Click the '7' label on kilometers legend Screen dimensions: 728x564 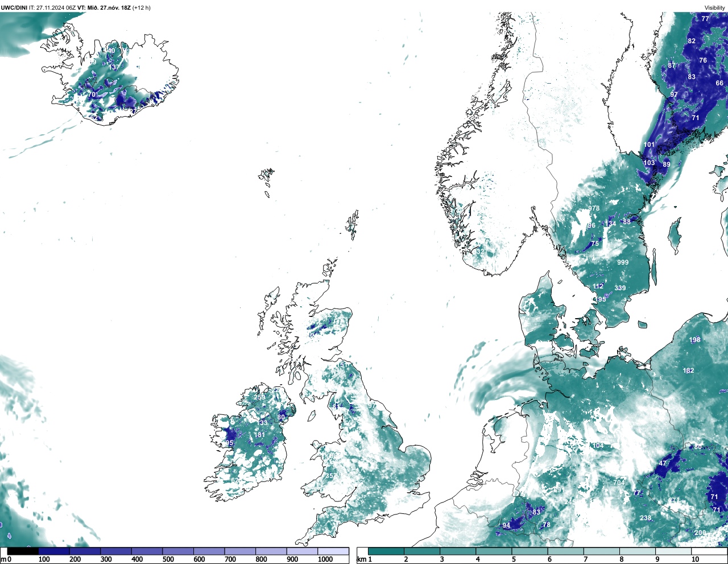point(586,559)
